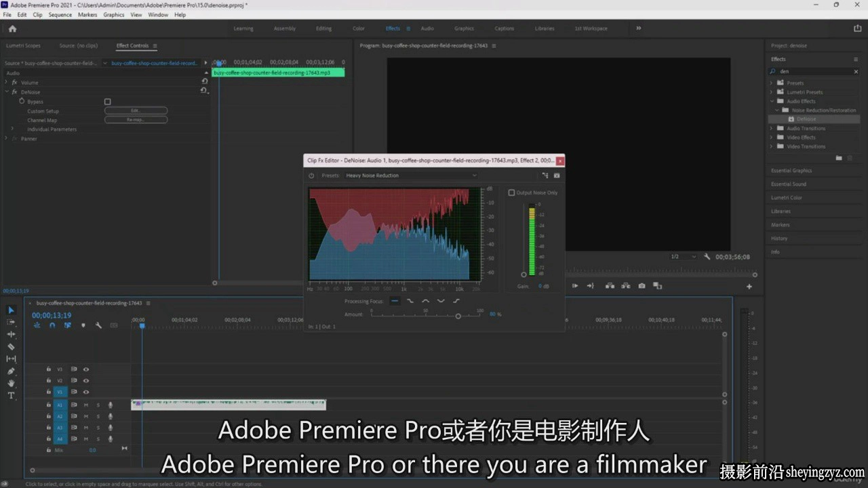The image size is (868, 488).
Task: Adjust the Gain slider knob in Clip Fx Editor
Action: (524, 274)
